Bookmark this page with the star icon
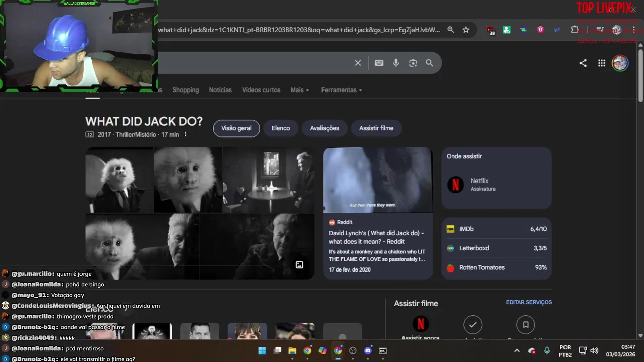This screenshot has height=362, width=644. pos(466,30)
